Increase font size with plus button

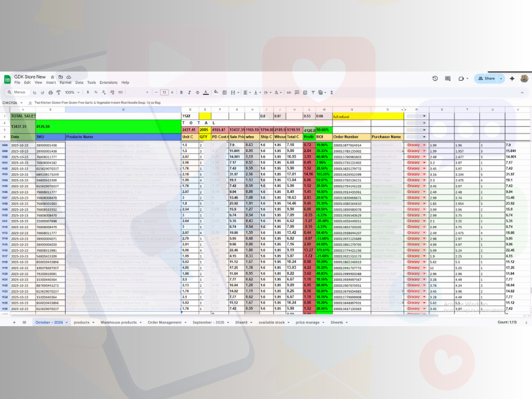pyautogui.click(x=172, y=92)
